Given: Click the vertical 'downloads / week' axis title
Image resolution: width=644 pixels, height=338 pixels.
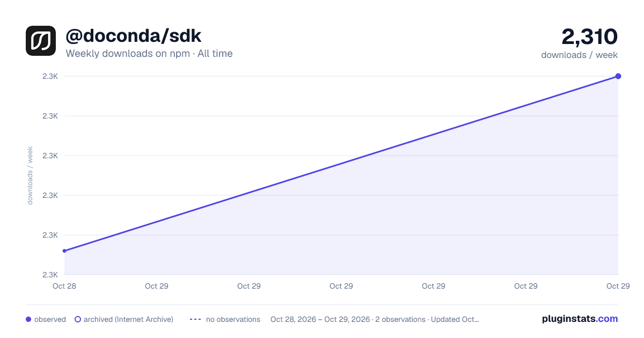Looking at the screenshot, I should pos(30,175).
